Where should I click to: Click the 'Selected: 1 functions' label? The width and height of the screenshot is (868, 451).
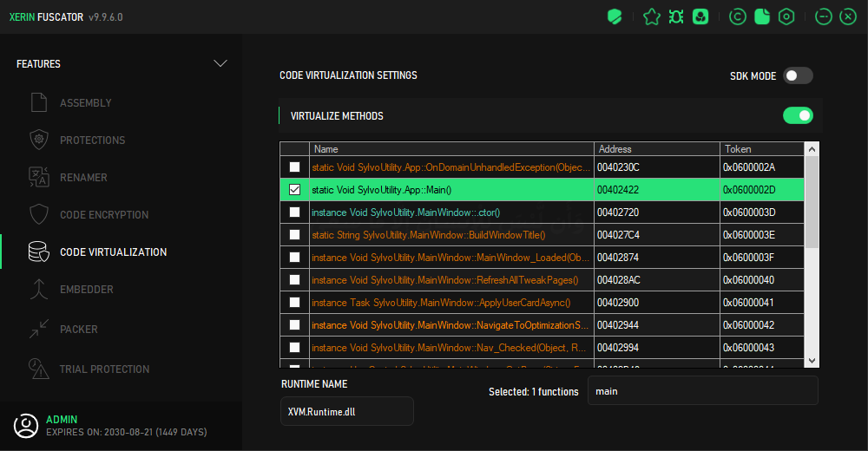534,392
